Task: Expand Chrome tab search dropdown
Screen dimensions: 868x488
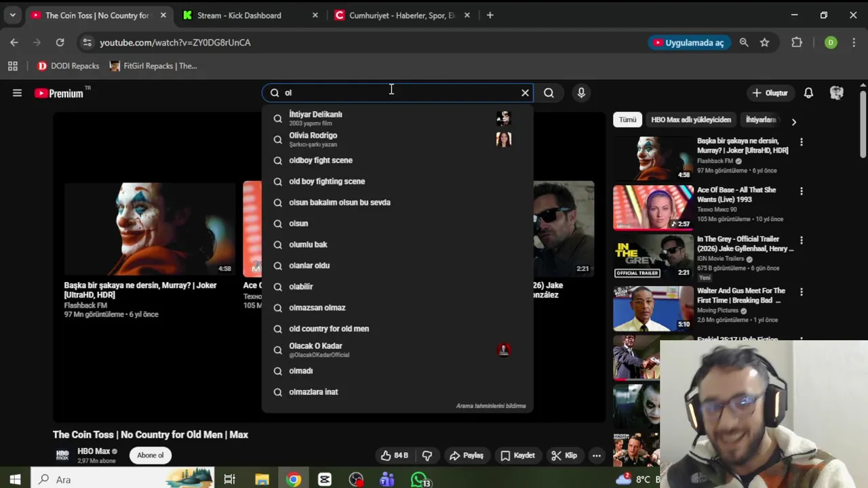Action: 12,15
